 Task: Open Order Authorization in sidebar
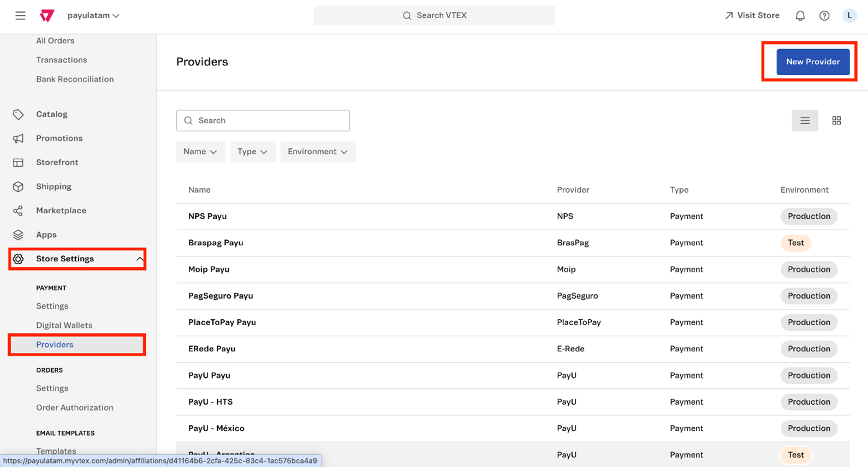pos(75,407)
